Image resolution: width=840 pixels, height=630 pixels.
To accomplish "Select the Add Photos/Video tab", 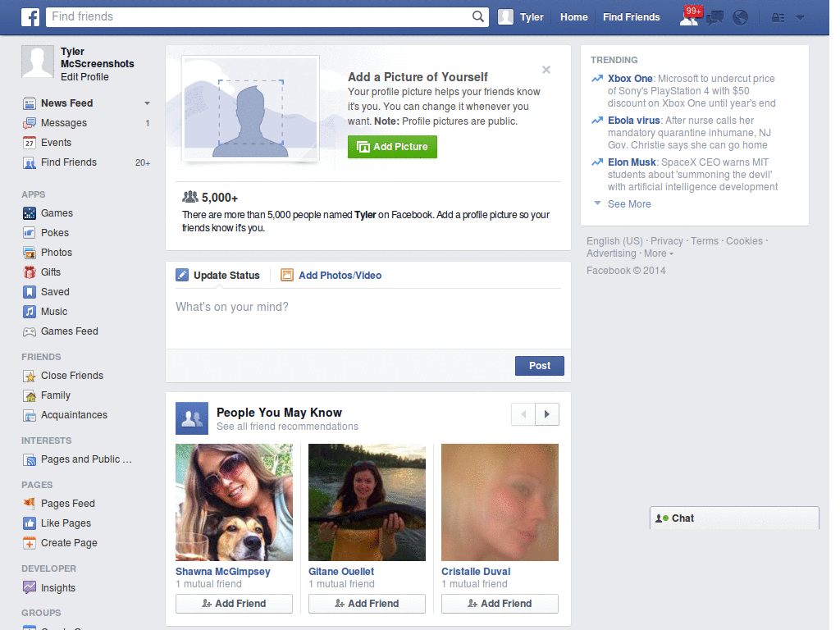I will (331, 276).
